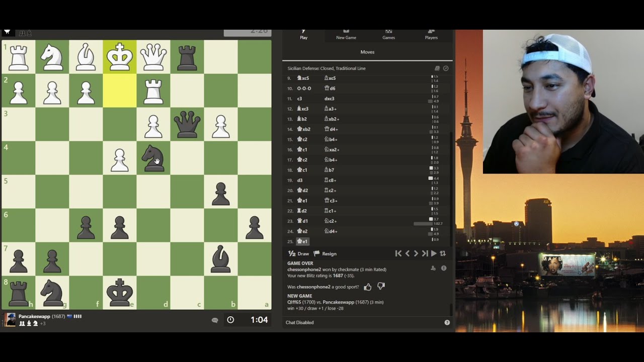Click the block user icon beside Game Over
Image resolution: width=644 pixels, height=362 pixels.
click(x=433, y=268)
